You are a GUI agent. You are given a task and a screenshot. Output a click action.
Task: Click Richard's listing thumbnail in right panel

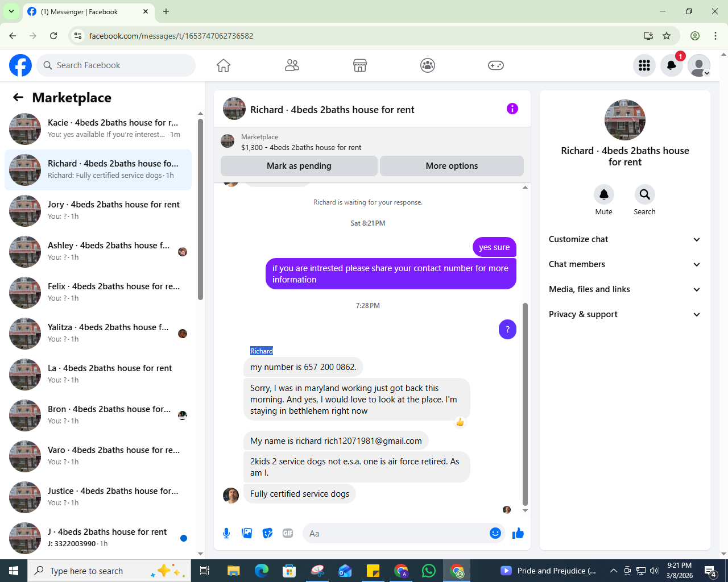[625, 120]
